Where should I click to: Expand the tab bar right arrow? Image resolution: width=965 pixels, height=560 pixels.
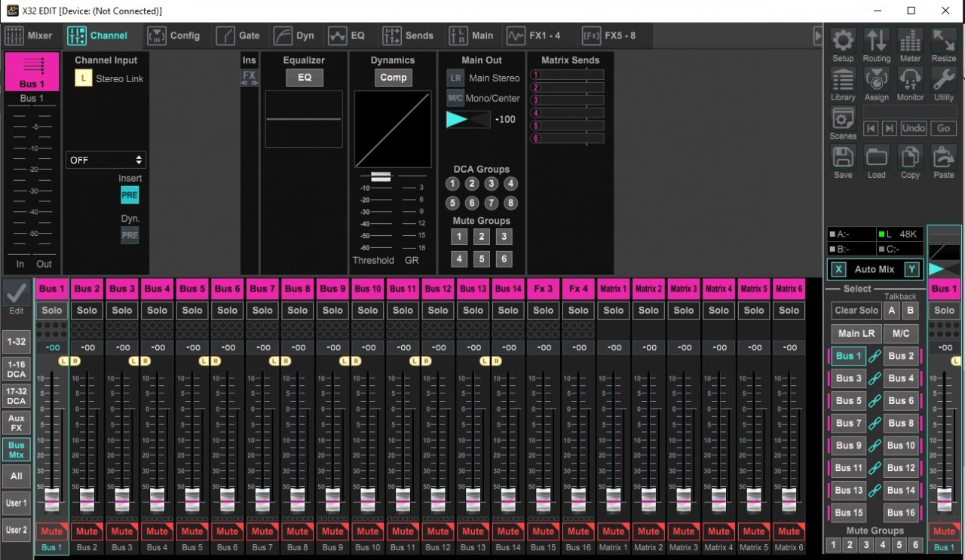tap(818, 35)
